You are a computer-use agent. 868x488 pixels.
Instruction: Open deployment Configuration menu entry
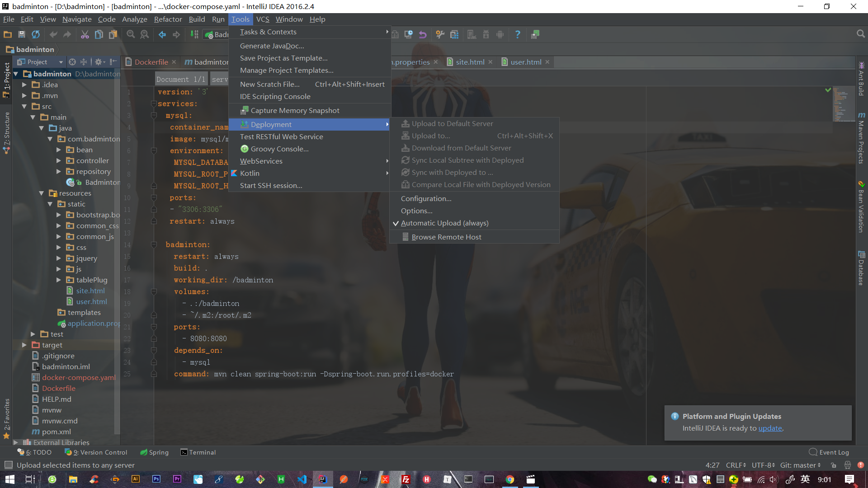(474, 199)
